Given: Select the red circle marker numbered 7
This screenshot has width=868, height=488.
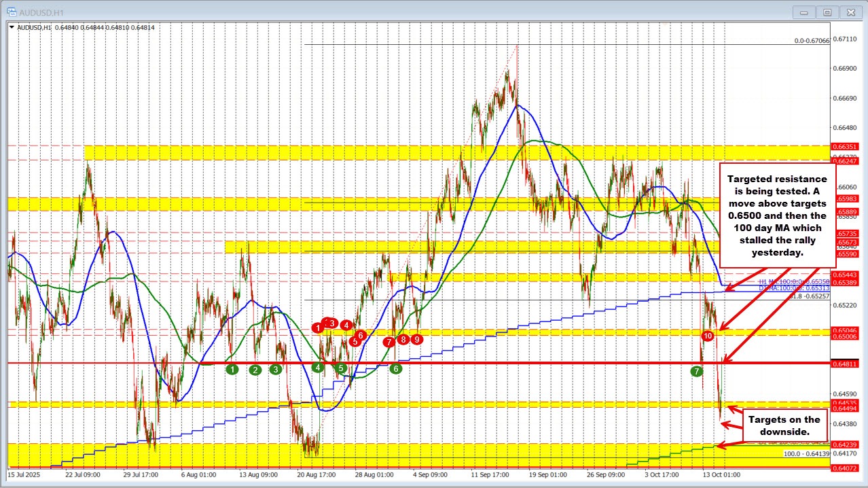Looking at the screenshot, I should (x=388, y=342).
